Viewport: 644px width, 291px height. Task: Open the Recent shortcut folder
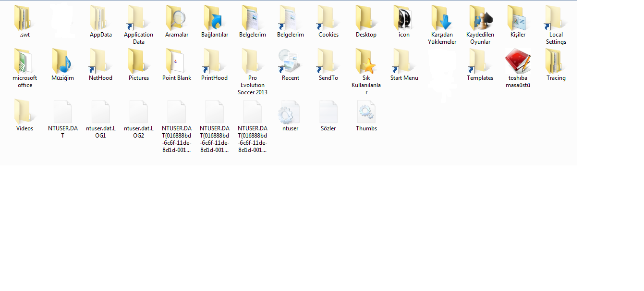tap(290, 62)
